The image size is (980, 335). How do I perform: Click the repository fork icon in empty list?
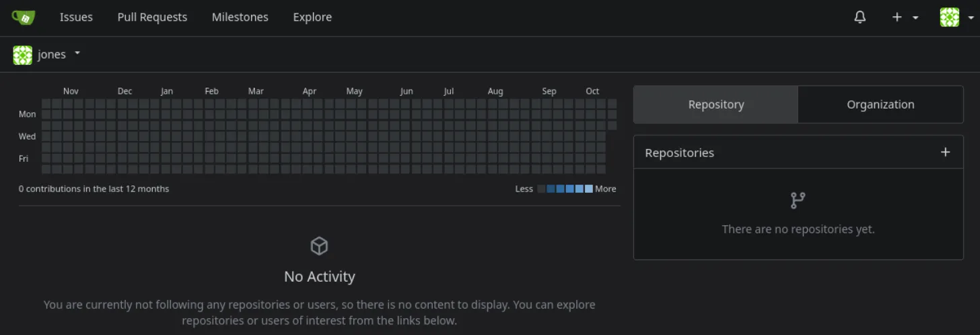pos(798,200)
